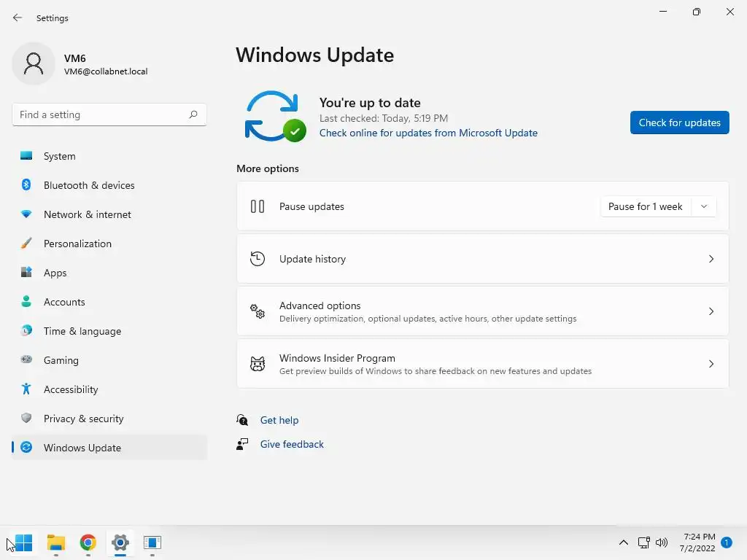Open Update history via its chevron
The image size is (747, 560).
click(711, 259)
